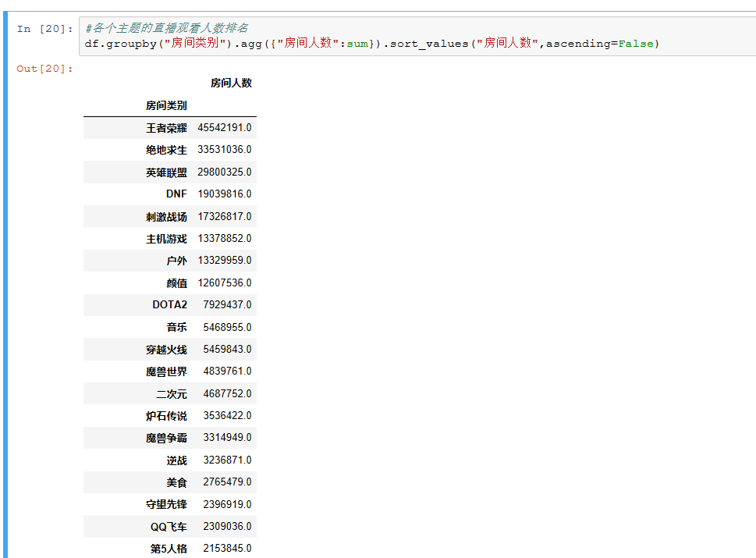
Task: Select value 4839761.0 in table
Action: 228,371
